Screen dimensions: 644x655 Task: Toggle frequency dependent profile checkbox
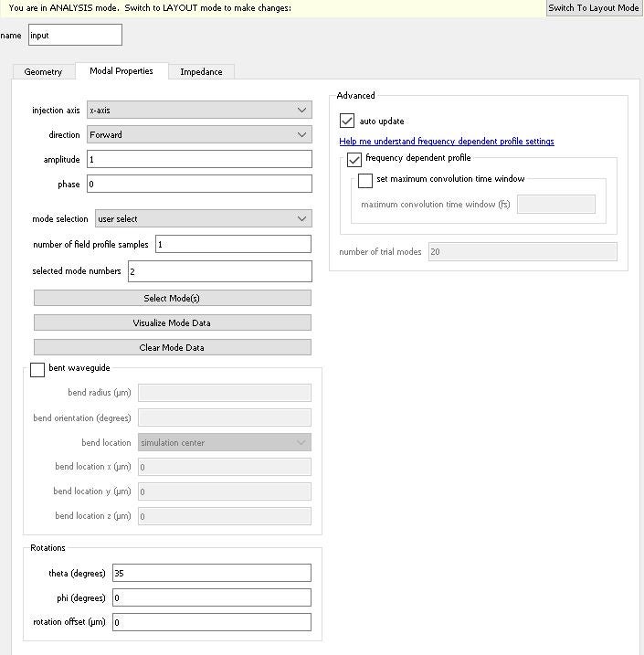[x=354, y=160]
